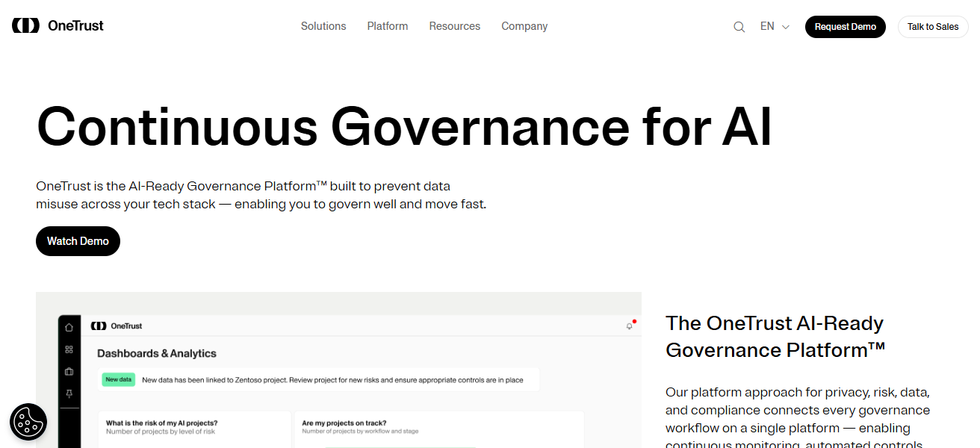Click 'The OneTrust AI-Ready Governance Platform' heading
This screenshot has height=448, width=980.
[x=775, y=337]
